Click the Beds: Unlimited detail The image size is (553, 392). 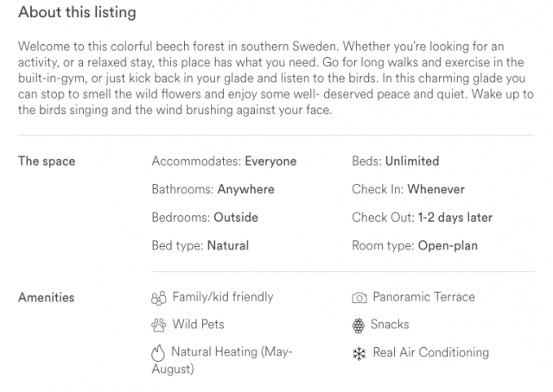[x=396, y=161]
